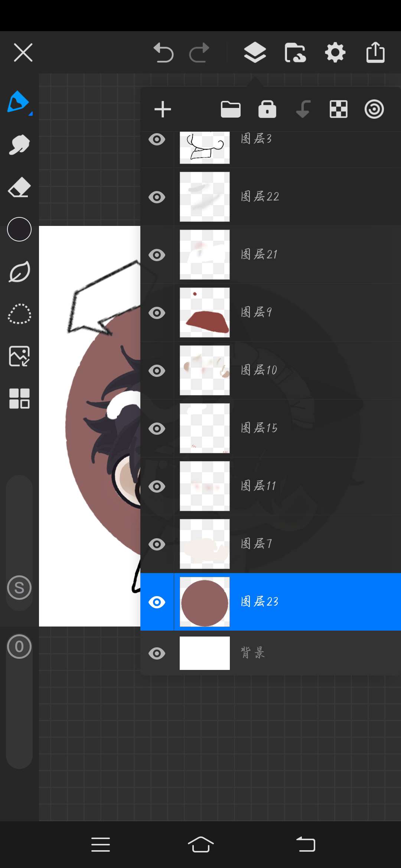
Task: Tap the undo arrow
Action: coord(163,53)
